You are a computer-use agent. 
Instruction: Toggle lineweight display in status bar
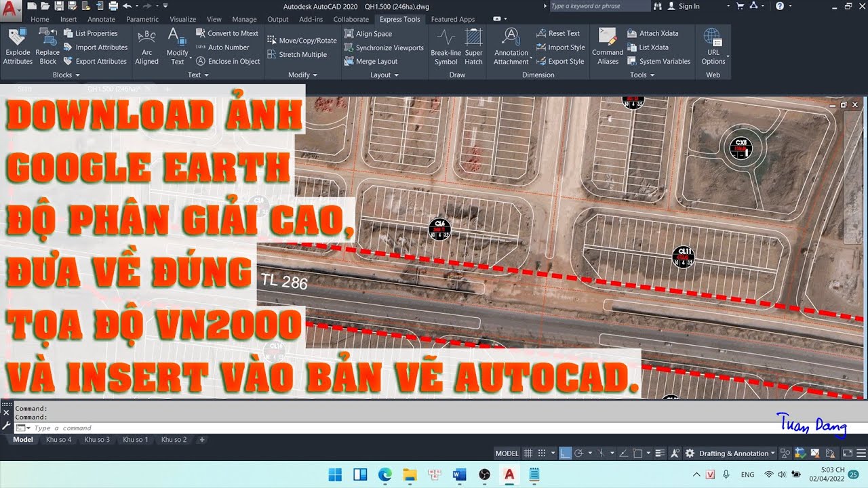pyautogui.click(x=660, y=453)
